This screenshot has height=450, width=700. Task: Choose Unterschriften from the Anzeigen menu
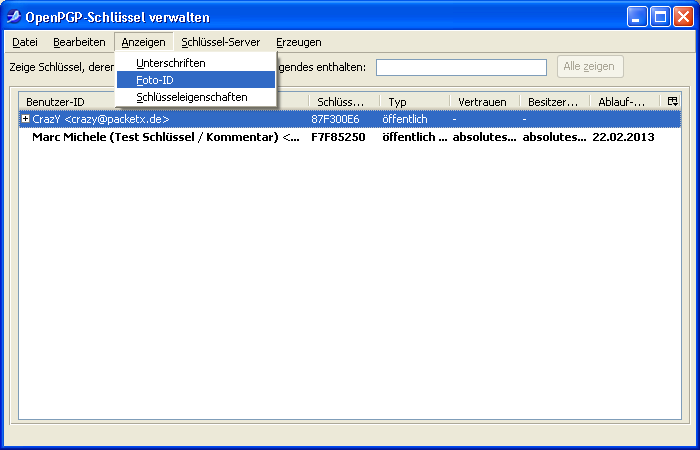click(196, 63)
